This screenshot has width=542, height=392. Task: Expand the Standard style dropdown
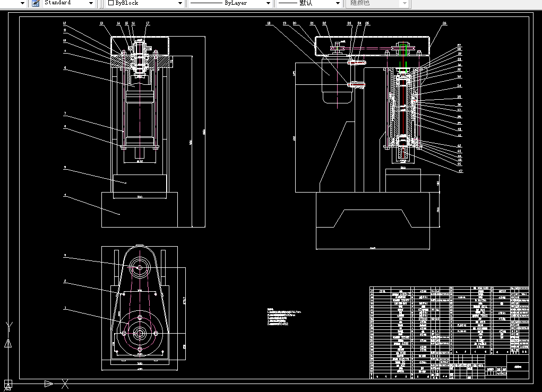(91, 3)
